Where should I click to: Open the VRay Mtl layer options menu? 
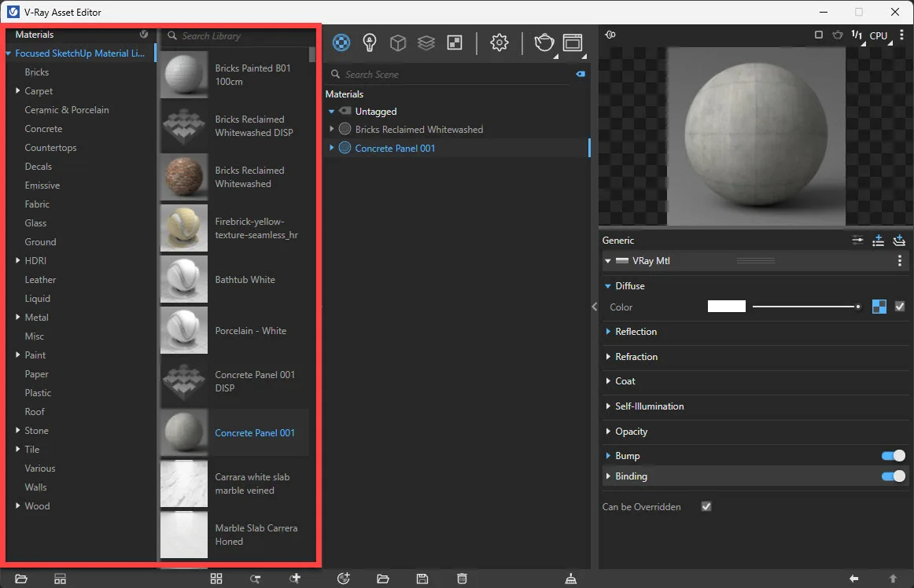[x=899, y=260]
